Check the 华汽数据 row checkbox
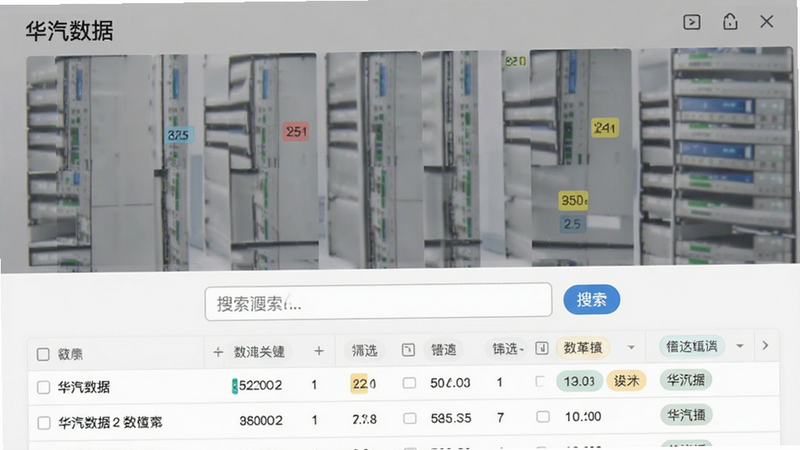The height and width of the screenshot is (450, 800). (x=43, y=387)
